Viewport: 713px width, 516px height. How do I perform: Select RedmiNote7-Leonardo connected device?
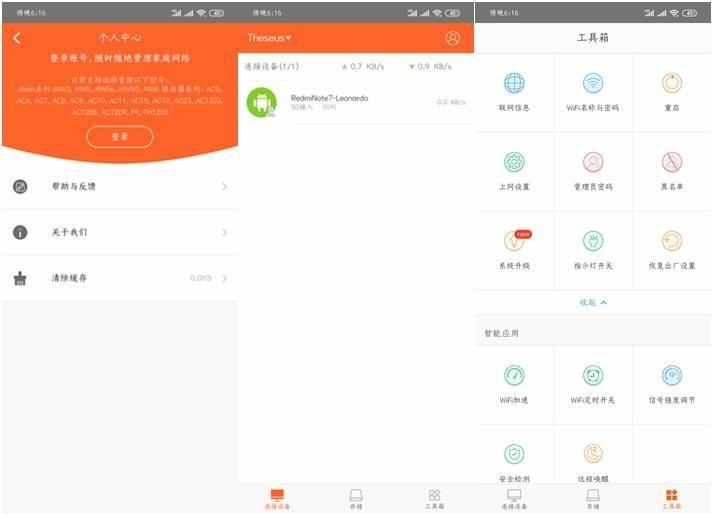[356, 102]
